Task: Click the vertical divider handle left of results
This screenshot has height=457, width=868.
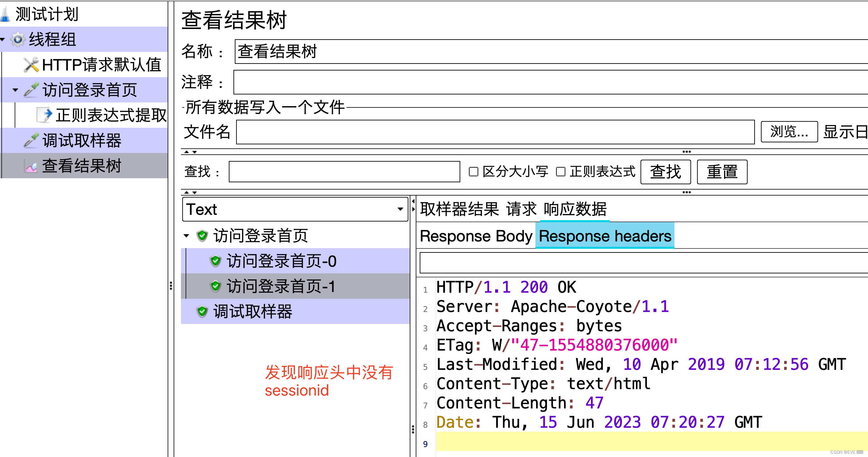Action: coord(171,286)
